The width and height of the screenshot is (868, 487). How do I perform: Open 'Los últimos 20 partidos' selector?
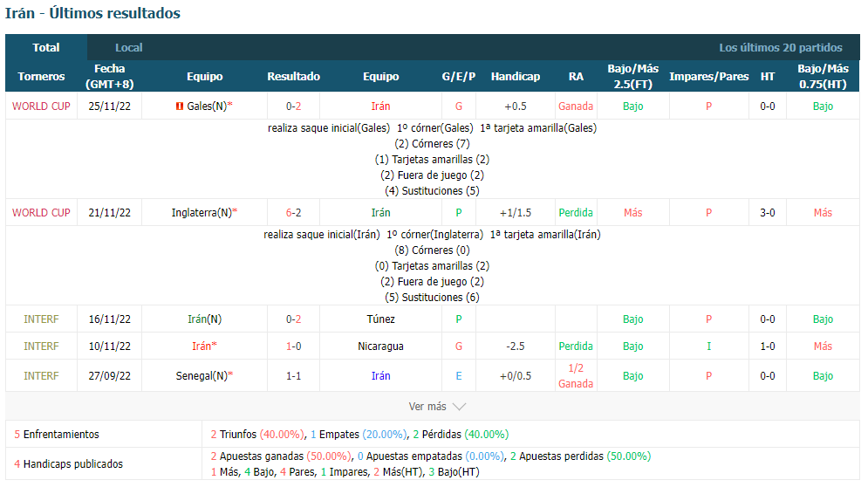pyautogui.click(x=781, y=48)
